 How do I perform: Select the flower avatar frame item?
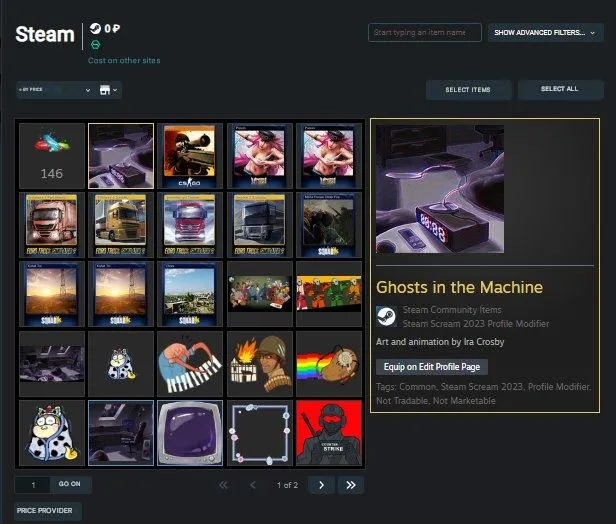coord(260,432)
